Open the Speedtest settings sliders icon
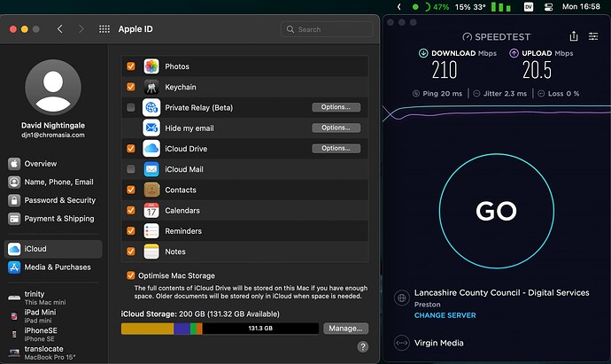Viewport: 611px width, 364px height. 593,36
